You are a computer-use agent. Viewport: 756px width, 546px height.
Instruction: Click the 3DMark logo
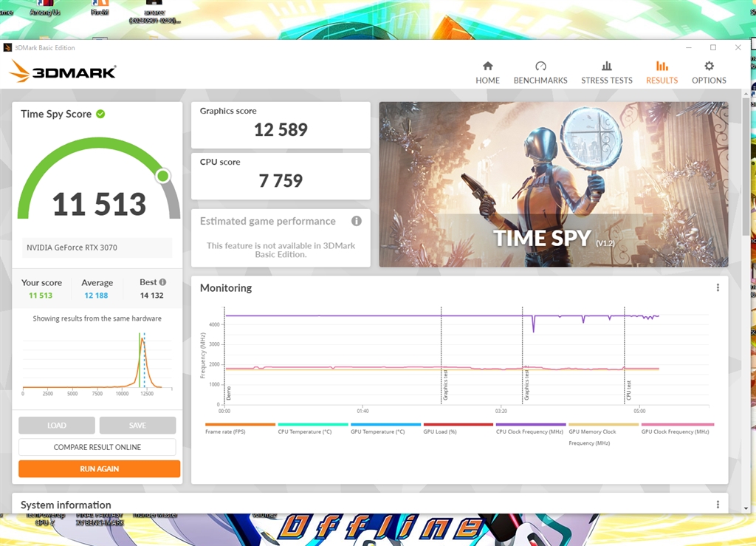point(62,72)
